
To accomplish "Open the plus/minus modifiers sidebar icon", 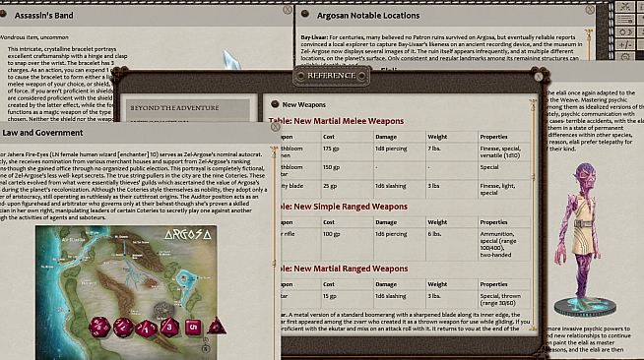I will pos(625,44).
